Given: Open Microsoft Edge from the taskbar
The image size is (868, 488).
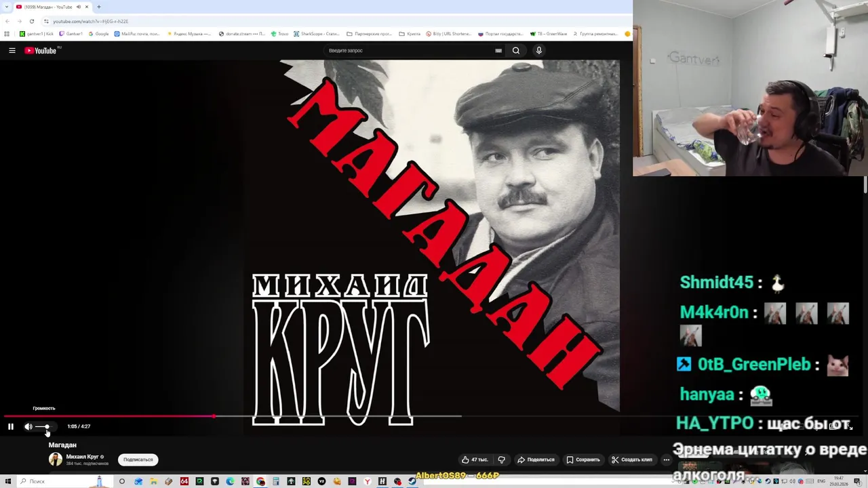Looking at the screenshot, I should pyautogui.click(x=230, y=481).
